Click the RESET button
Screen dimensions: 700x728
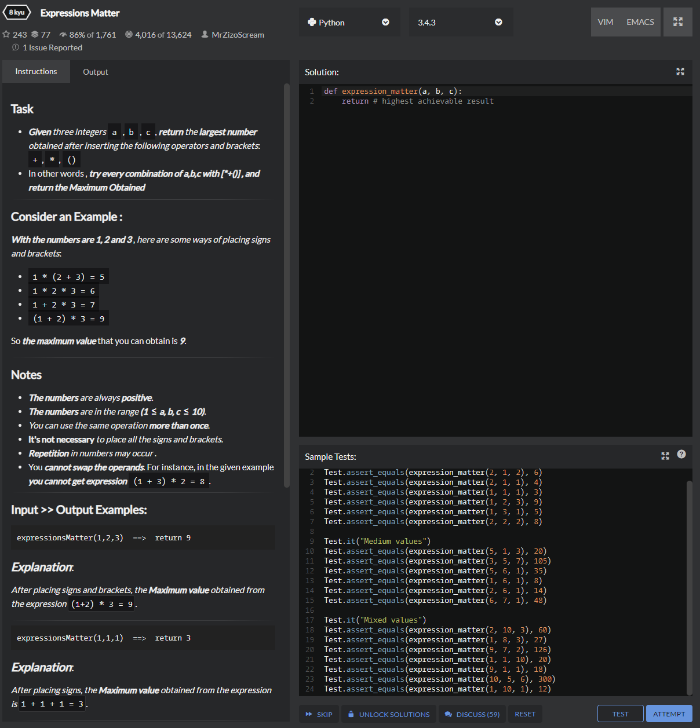(525, 714)
